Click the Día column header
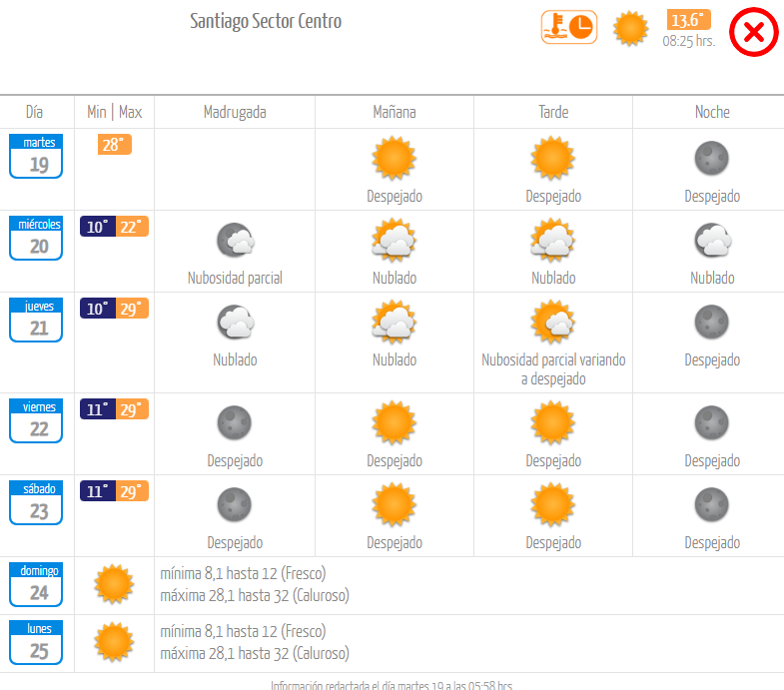Viewport: 784px width, 690px height. (34, 112)
